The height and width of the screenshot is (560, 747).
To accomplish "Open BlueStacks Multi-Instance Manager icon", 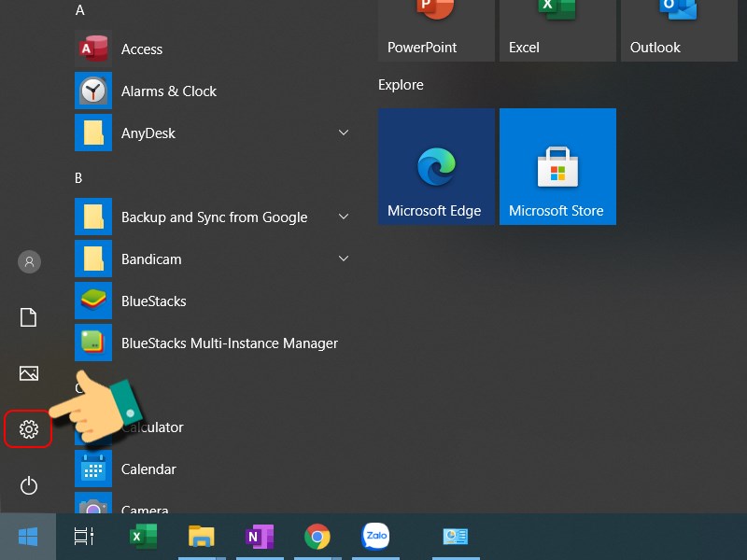I will pos(93,343).
